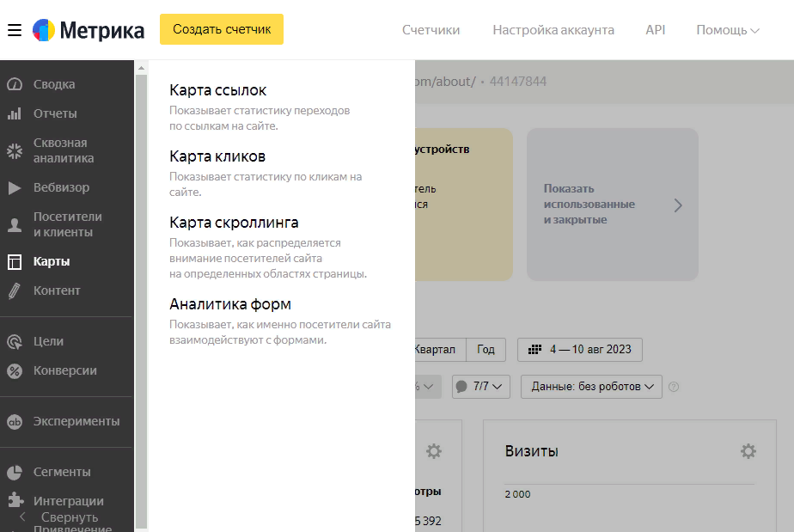Open Вебвизор from the sidebar
Image resolution: width=794 pixels, height=532 pixels.
(17, 187)
